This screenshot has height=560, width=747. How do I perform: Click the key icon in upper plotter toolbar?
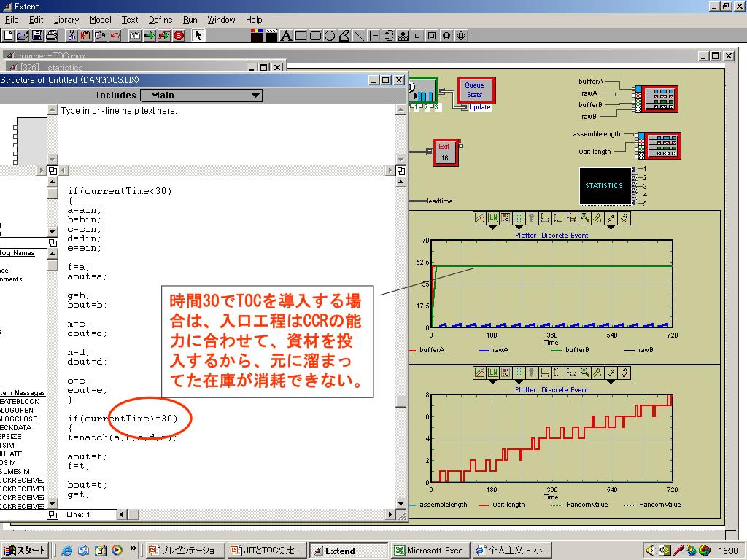click(532, 218)
